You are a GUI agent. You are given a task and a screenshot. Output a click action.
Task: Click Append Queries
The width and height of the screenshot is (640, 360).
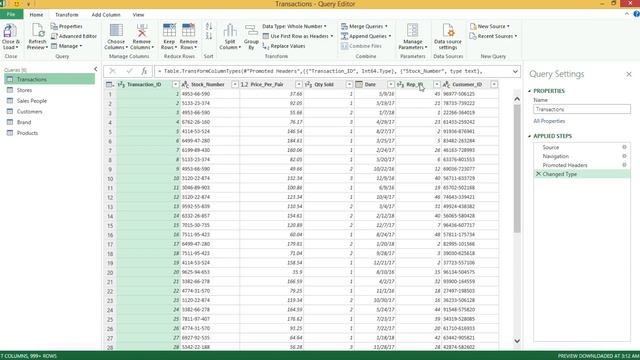point(366,36)
